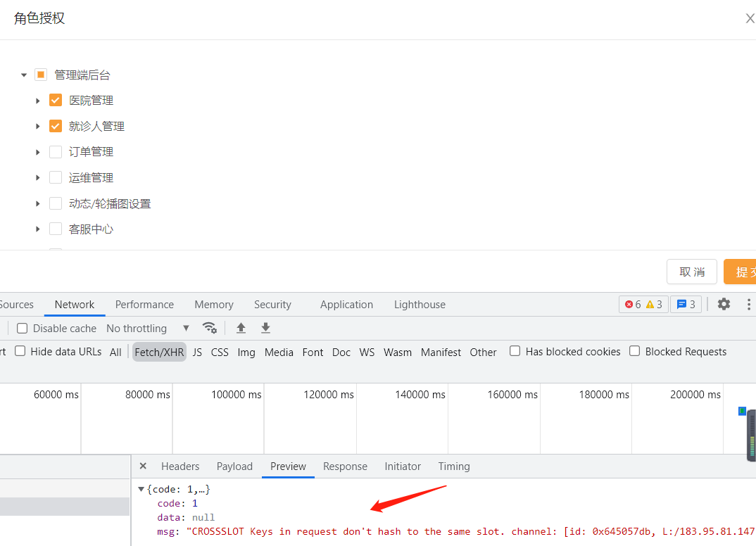Click the red error counter showing 6
Image resolution: width=756 pixels, height=546 pixels.
[x=632, y=304]
